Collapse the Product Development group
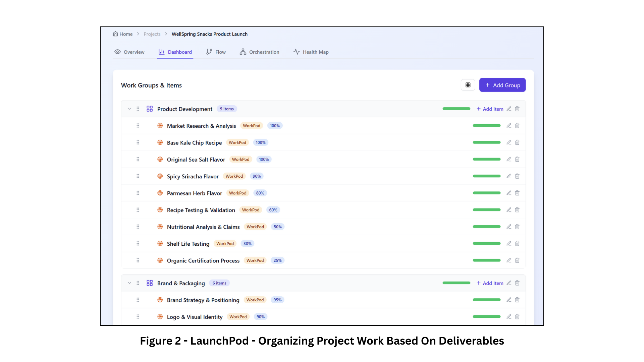 pos(129,109)
